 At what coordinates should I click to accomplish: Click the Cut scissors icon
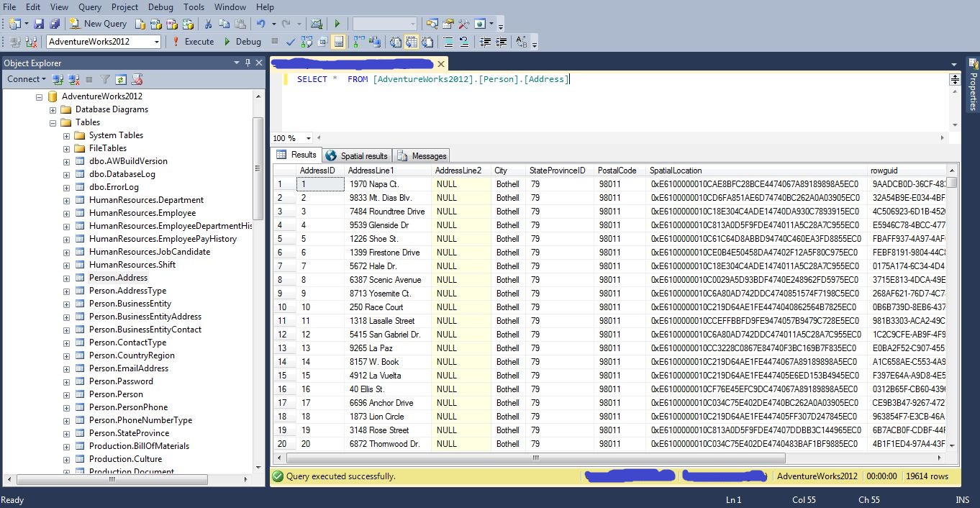[x=208, y=24]
